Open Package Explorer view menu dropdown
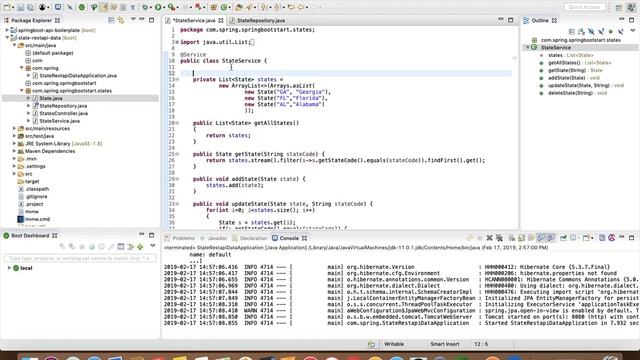The width and height of the screenshot is (640, 360). (x=133, y=19)
